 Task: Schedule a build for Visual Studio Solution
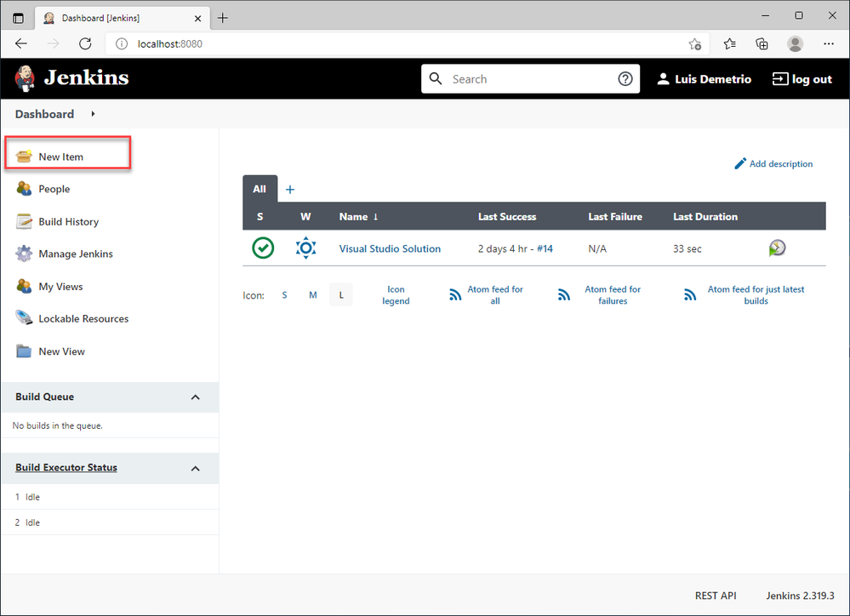point(777,248)
